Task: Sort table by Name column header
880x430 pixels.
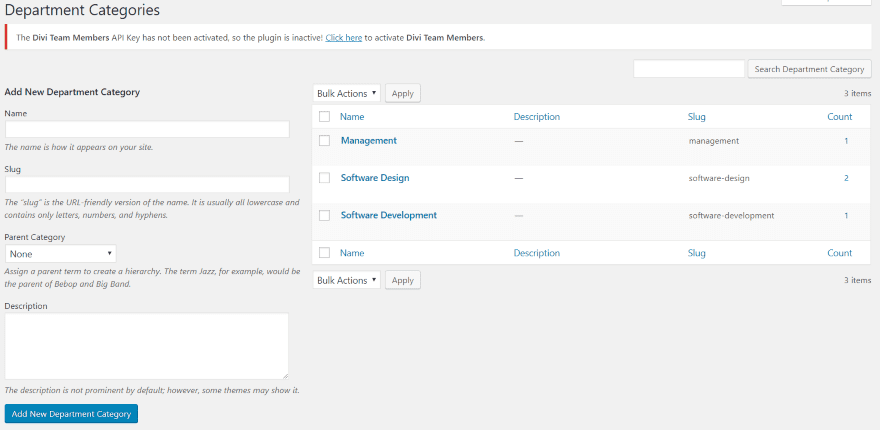Action: coord(352,117)
